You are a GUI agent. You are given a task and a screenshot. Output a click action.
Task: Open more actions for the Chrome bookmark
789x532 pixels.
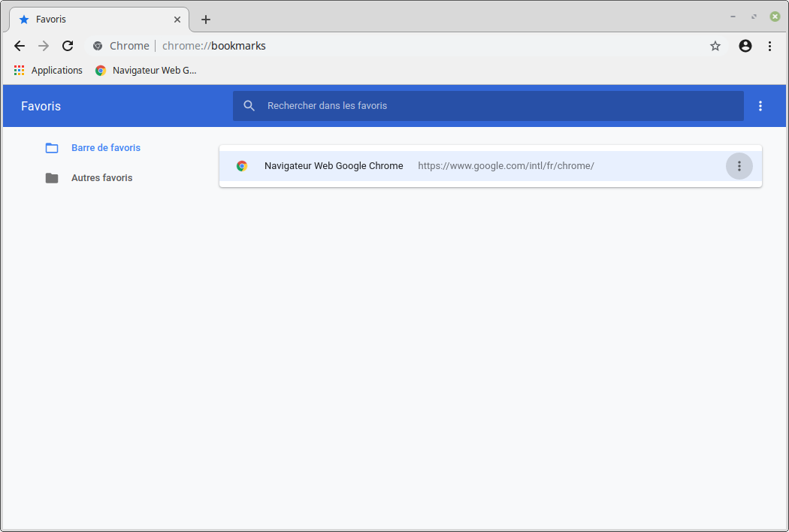coord(739,166)
